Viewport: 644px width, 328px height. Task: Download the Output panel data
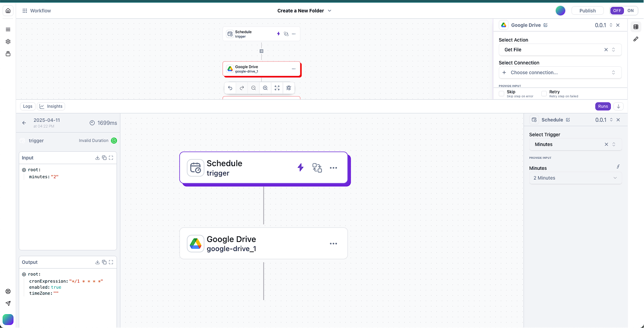tap(97, 262)
